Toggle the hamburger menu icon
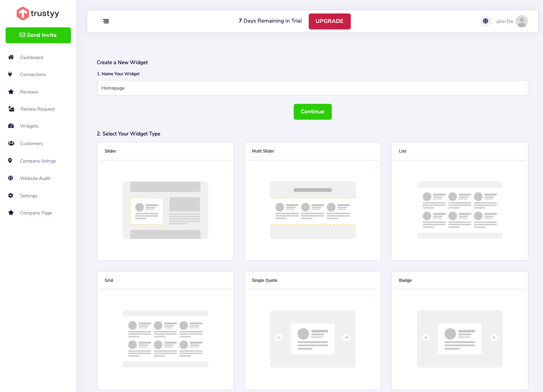This screenshot has width=543, height=392. pyautogui.click(x=106, y=21)
